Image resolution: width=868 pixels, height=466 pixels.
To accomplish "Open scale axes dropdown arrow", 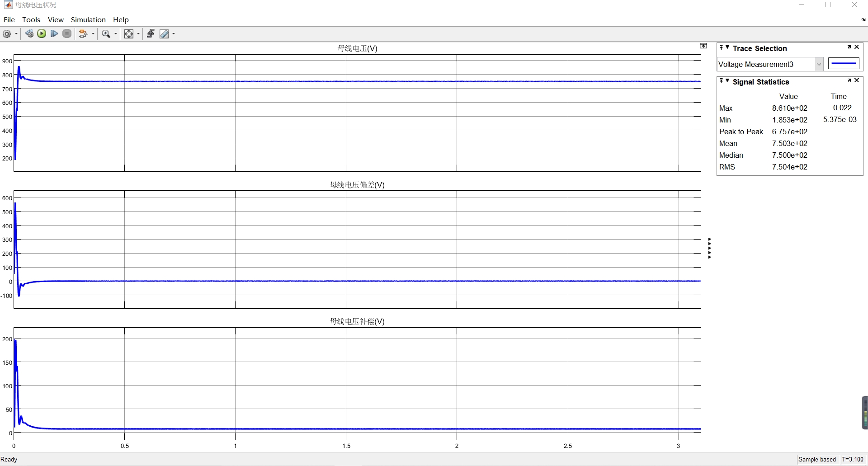I will 138,34.
